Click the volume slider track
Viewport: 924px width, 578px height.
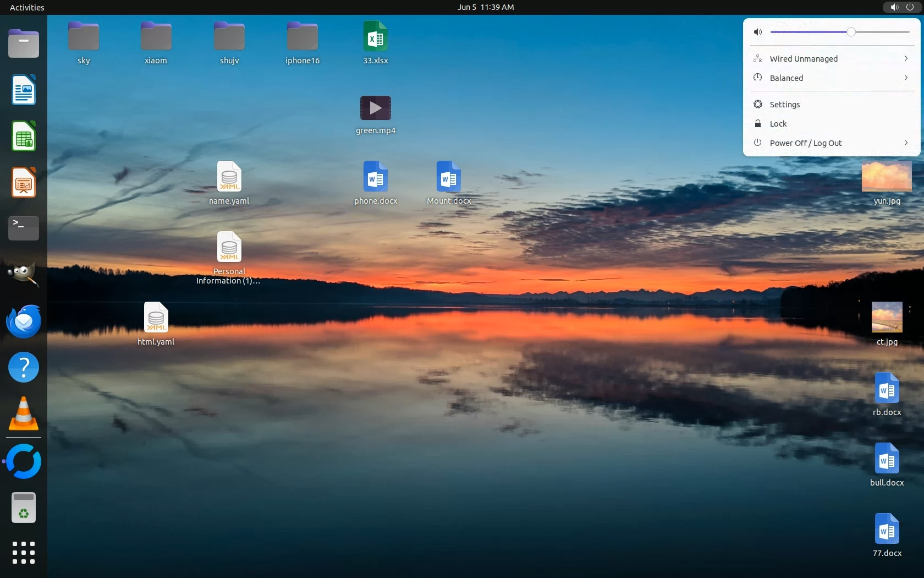coord(880,32)
